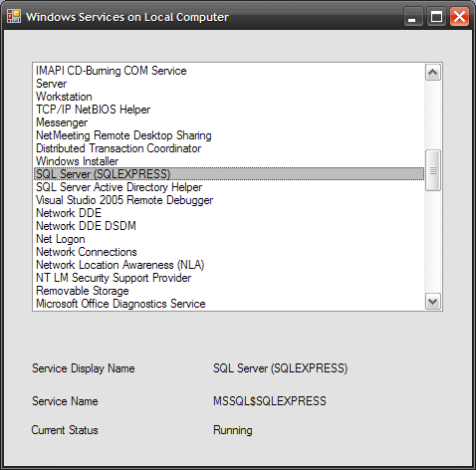Minimize the Windows Services window

[413, 16]
